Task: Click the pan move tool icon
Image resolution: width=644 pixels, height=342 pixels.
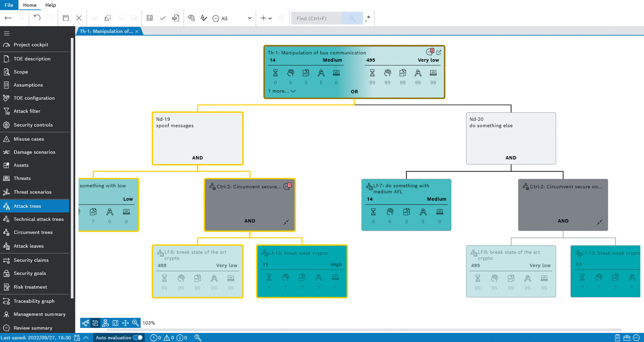Action: [x=126, y=323]
